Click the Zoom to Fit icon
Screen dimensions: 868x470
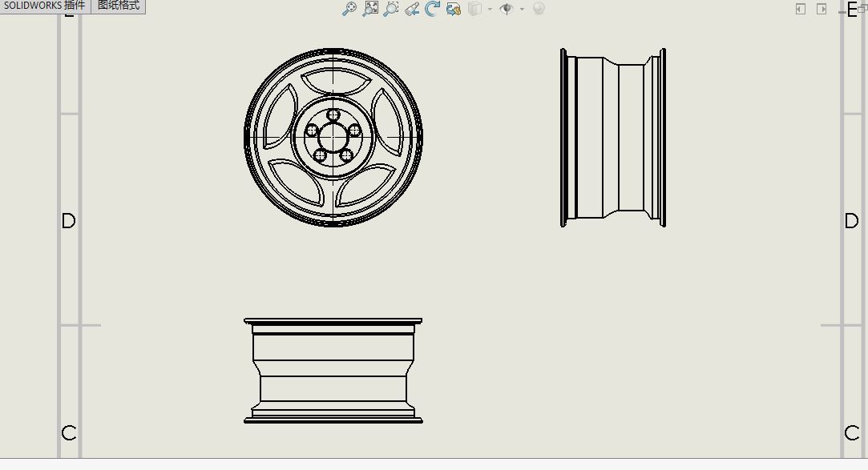370,8
